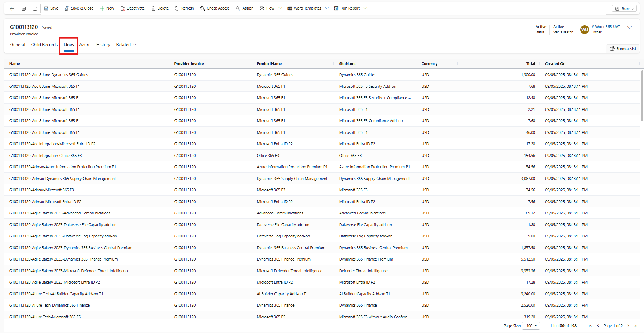Open line 'Admax-Dynamics 365 Supply Chain Management'
This screenshot has width=644, height=333.
[x=63, y=179]
